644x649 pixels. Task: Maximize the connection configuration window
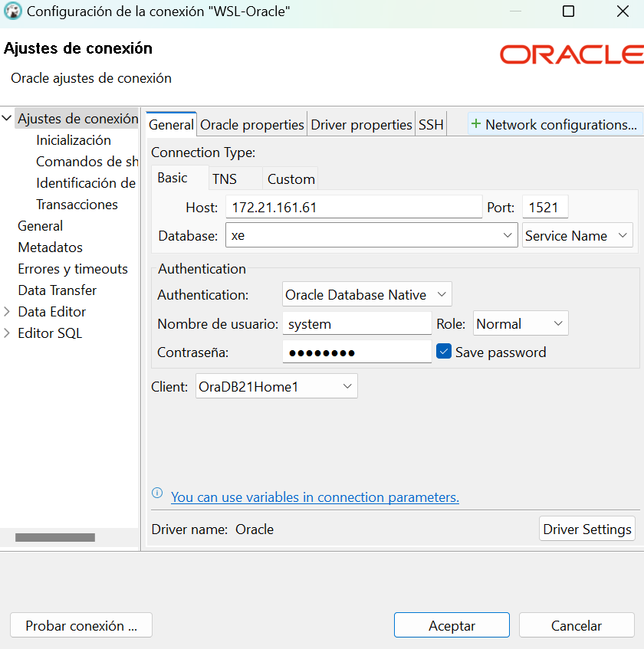tap(568, 11)
